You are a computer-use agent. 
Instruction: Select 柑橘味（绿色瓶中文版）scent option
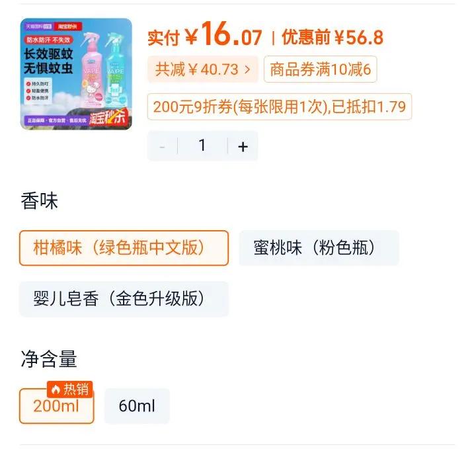point(124,248)
